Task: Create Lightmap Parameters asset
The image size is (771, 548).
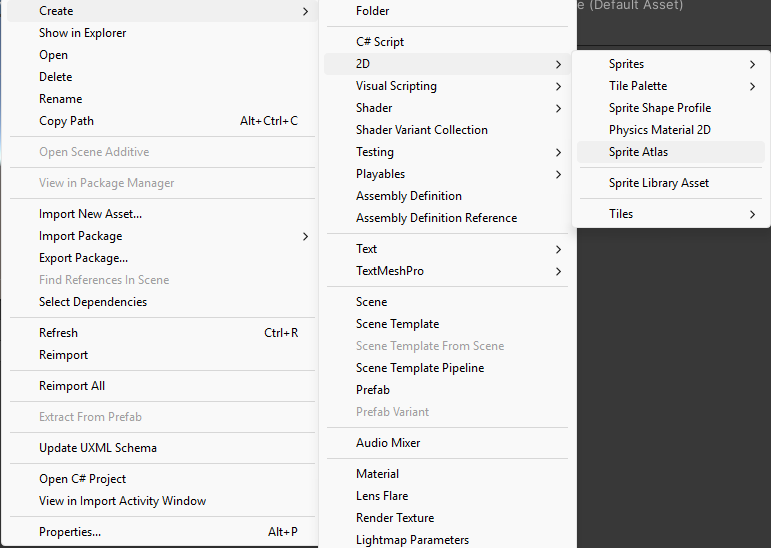Action: tap(447, 540)
